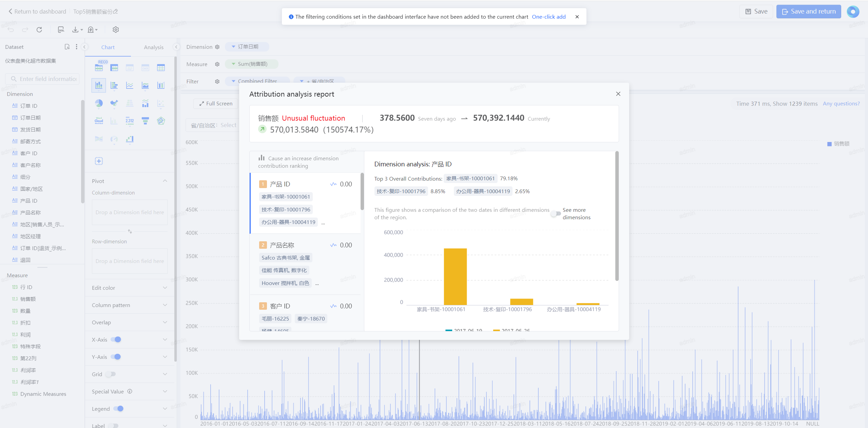Click the Enter field information search box
868x428 pixels.
coord(42,79)
